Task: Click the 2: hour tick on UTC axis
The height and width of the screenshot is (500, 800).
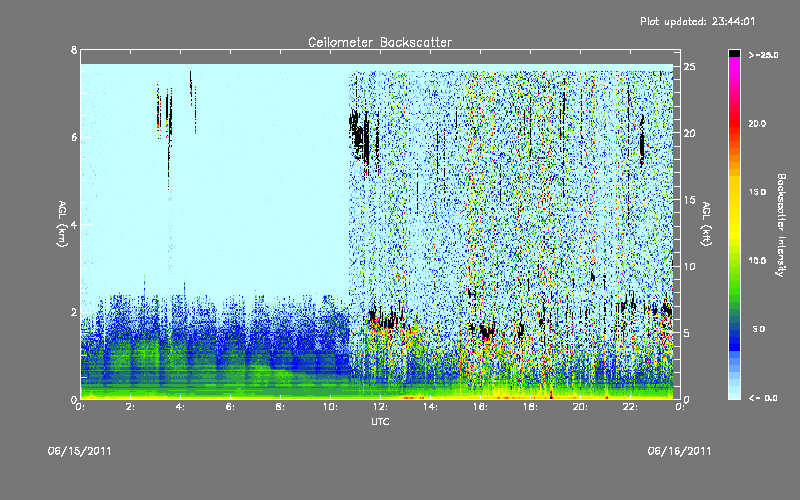Action: 130,407
